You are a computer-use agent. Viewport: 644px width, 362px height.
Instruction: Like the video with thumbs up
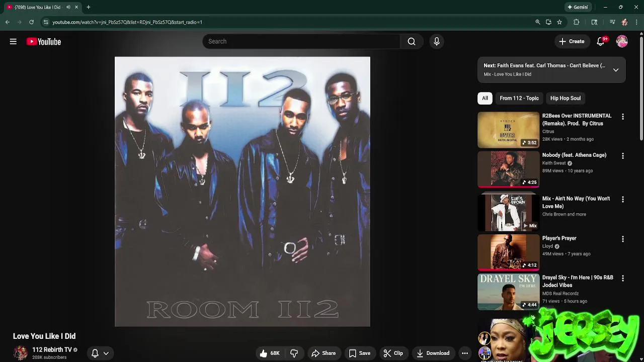269,353
